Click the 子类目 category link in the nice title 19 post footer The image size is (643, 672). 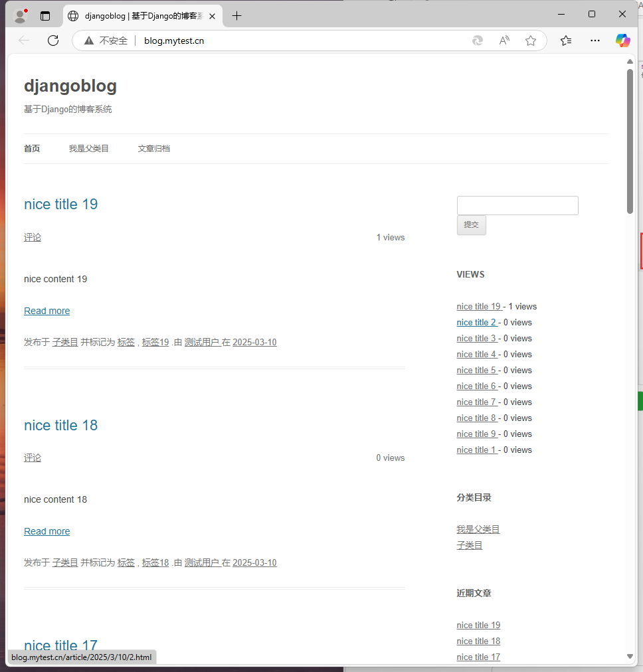pyautogui.click(x=65, y=343)
